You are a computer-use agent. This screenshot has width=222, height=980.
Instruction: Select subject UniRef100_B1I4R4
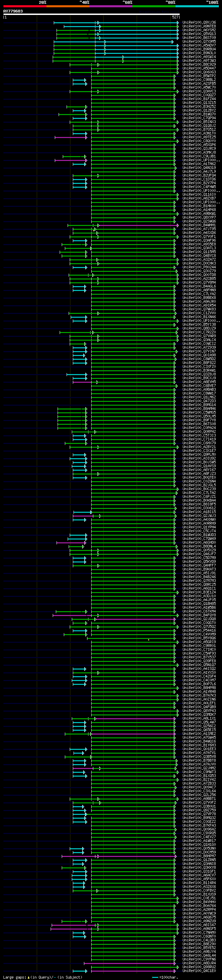tap(199, 883)
